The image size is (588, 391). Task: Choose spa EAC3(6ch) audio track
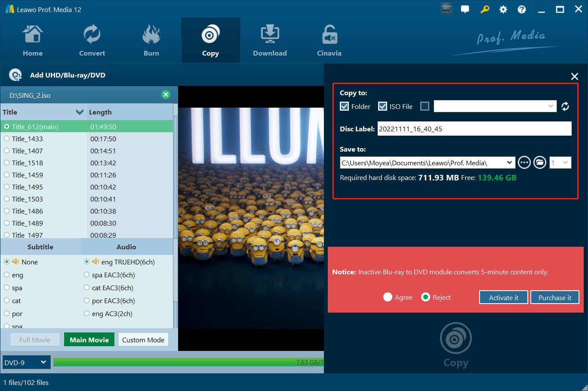click(x=86, y=275)
